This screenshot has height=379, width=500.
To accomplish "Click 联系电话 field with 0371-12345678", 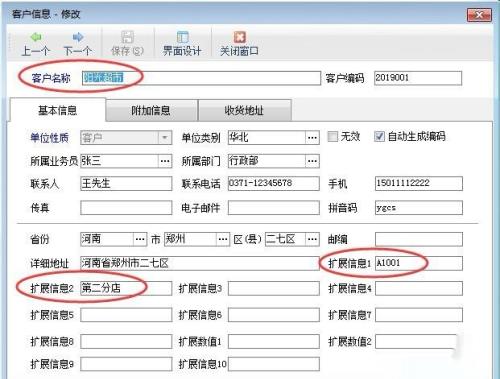I will coord(274,184).
